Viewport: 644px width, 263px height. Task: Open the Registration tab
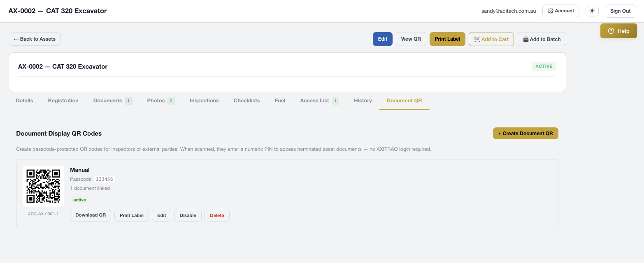click(63, 100)
